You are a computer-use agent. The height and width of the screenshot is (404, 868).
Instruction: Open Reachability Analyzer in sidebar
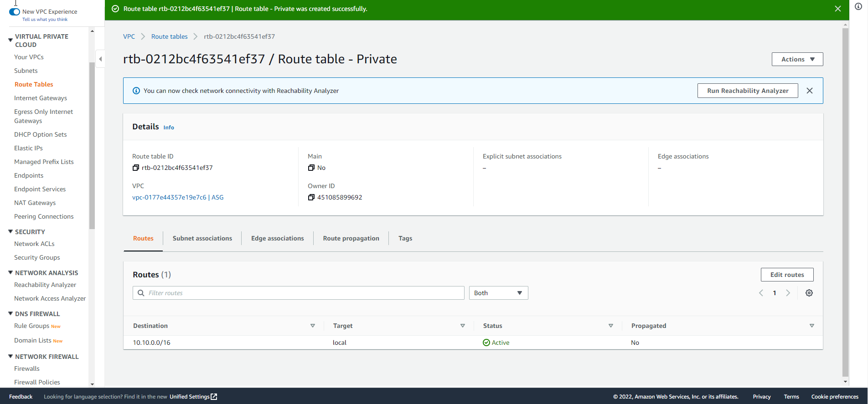(45, 285)
